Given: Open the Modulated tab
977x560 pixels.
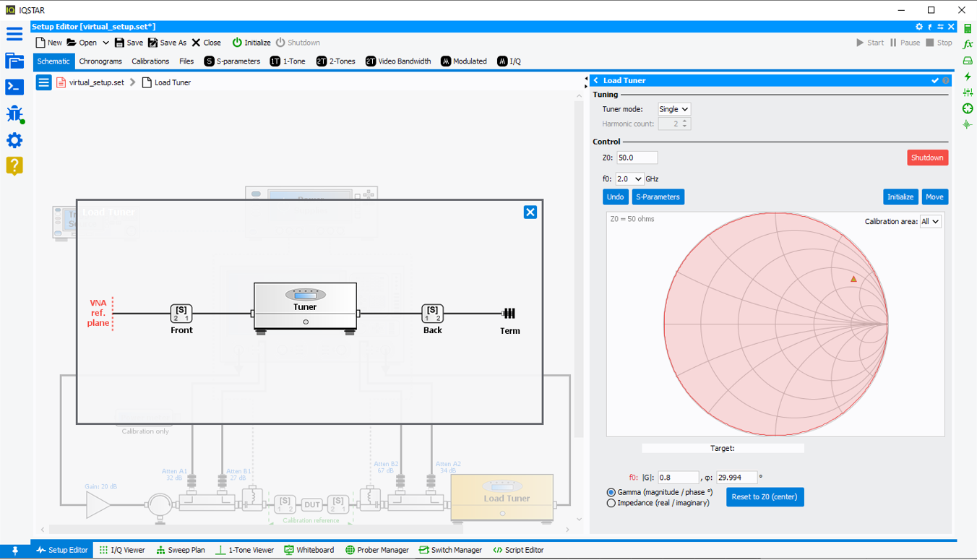Looking at the screenshot, I should (464, 61).
